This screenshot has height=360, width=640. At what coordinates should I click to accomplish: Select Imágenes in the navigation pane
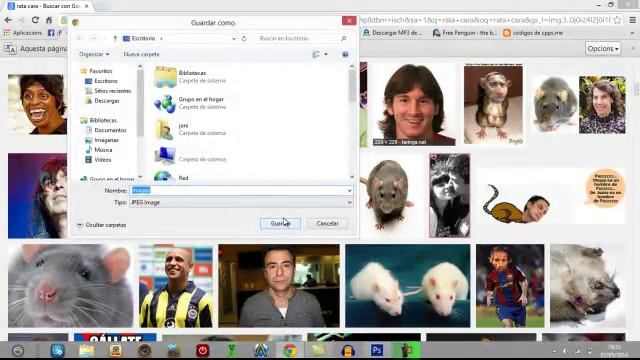click(106, 140)
